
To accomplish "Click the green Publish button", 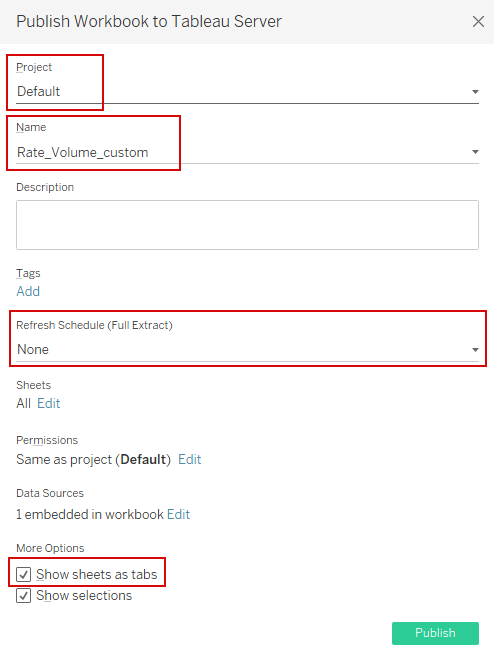I will click(435, 633).
